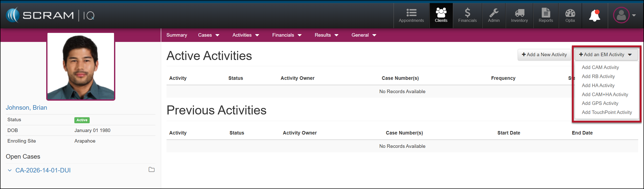Open the Admin wrench icon
Viewport: 644px width, 189px height.
coord(494,13)
